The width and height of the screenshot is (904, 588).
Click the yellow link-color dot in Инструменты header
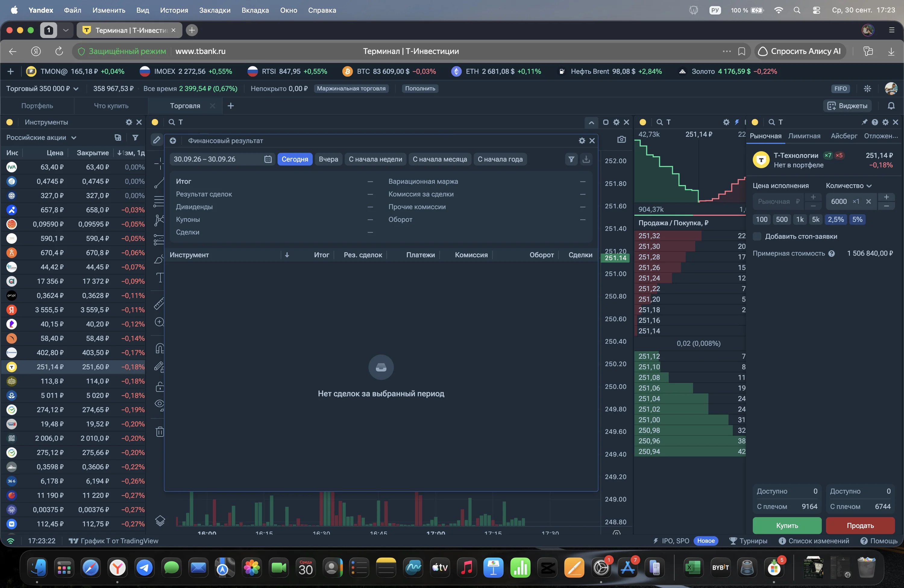pyautogui.click(x=10, y=122)
